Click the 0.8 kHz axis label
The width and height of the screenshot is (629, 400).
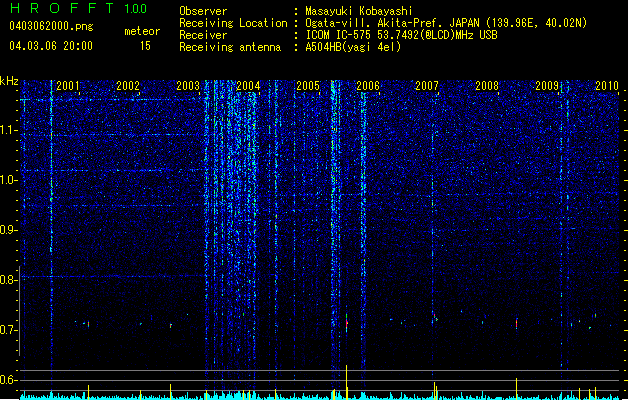click(x=9, y=280)
